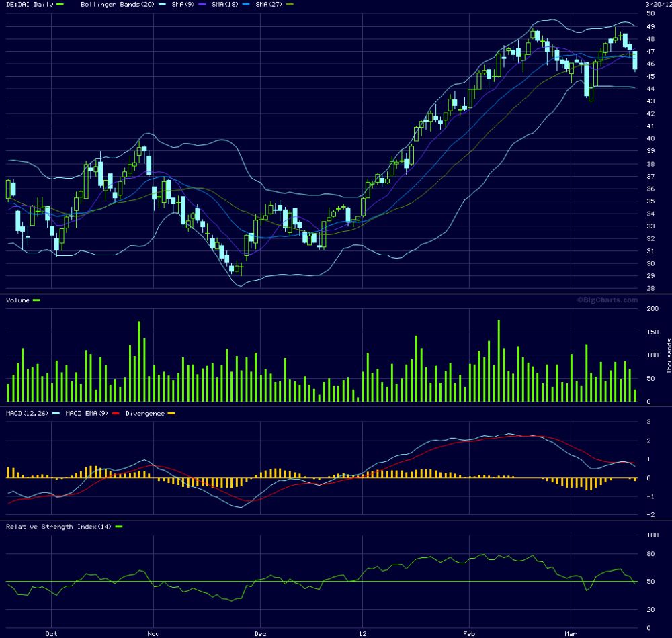Click the 200 volume axis value
Image resolution: width=672 pixels, height=638 pixels.
pos(653,309)
